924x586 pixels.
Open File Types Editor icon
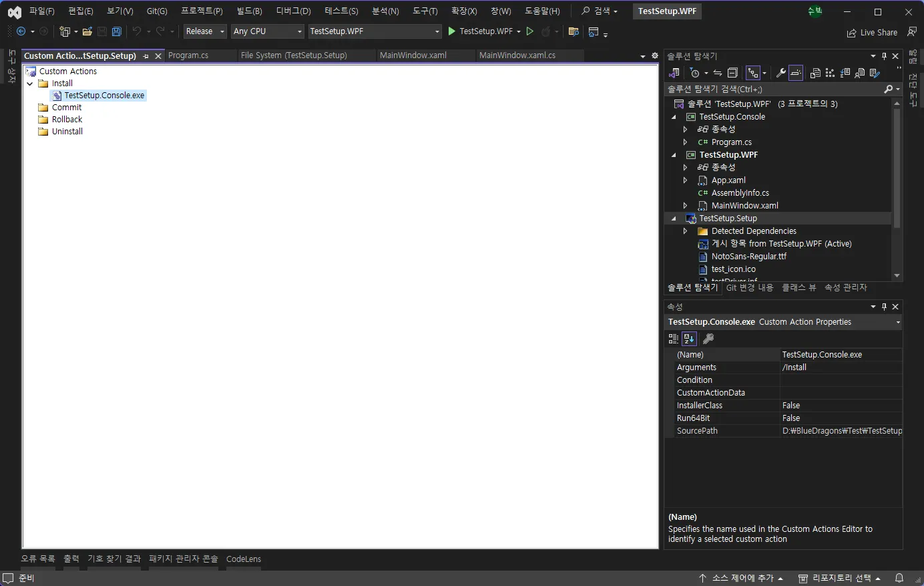point(845,73)
